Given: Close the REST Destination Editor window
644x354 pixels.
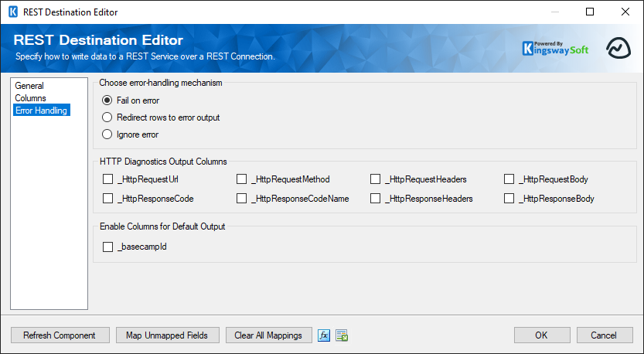Looking at the screenshot, I should [625, 12].
